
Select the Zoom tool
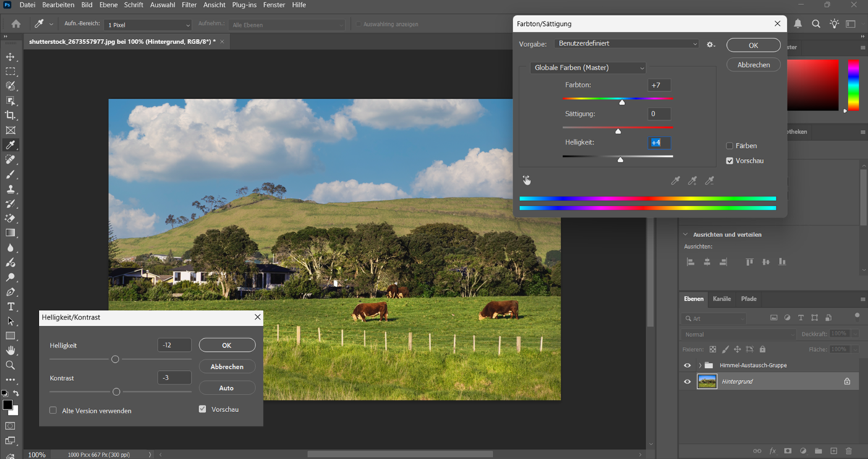coord(10,365)
